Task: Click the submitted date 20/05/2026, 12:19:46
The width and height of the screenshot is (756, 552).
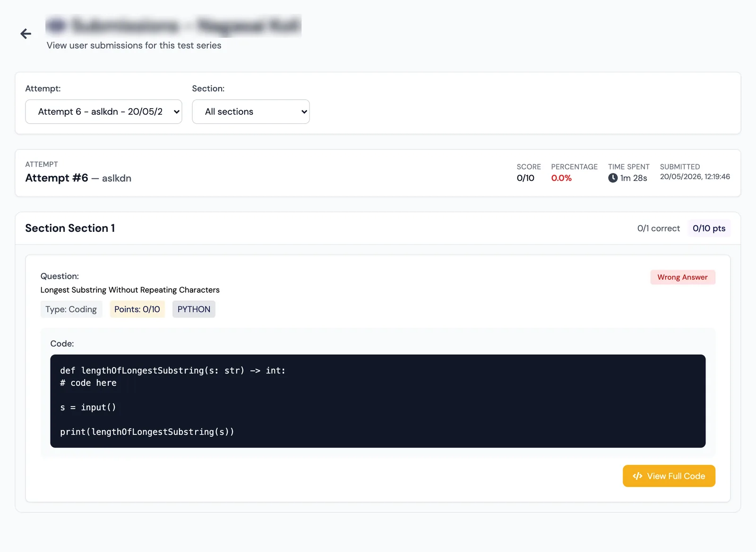Action: click(x=695, y=177)
